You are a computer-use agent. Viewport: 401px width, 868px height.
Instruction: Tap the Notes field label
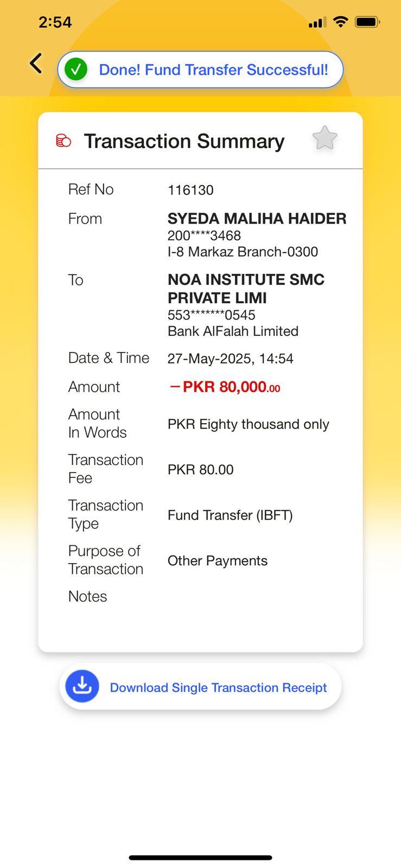[x=87, y=596]
